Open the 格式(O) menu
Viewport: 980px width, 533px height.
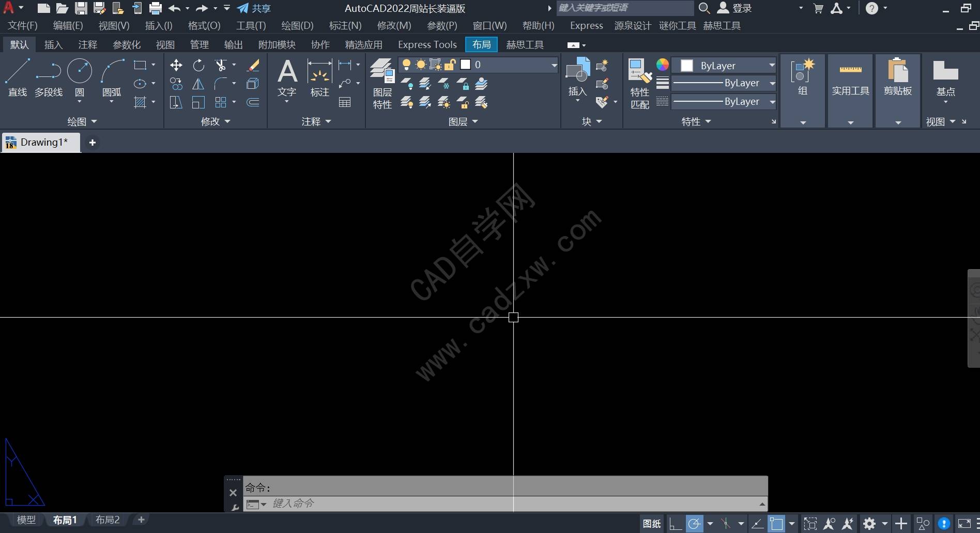[204, 25]
